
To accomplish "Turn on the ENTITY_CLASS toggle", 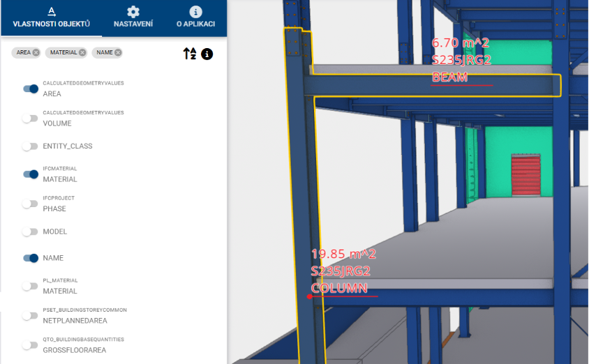I will pyautogui.click(x=30, y=146).
